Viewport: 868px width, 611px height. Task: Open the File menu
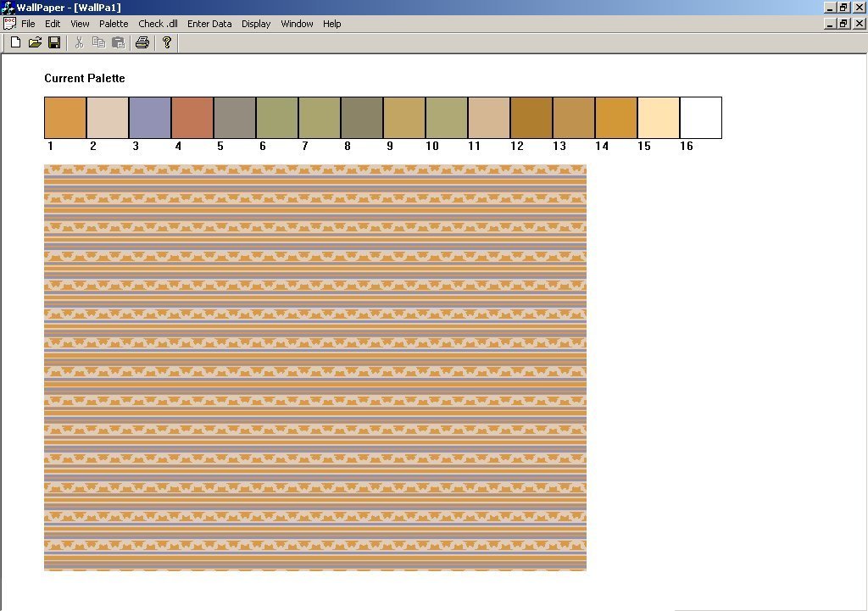(x=28, y=24)
